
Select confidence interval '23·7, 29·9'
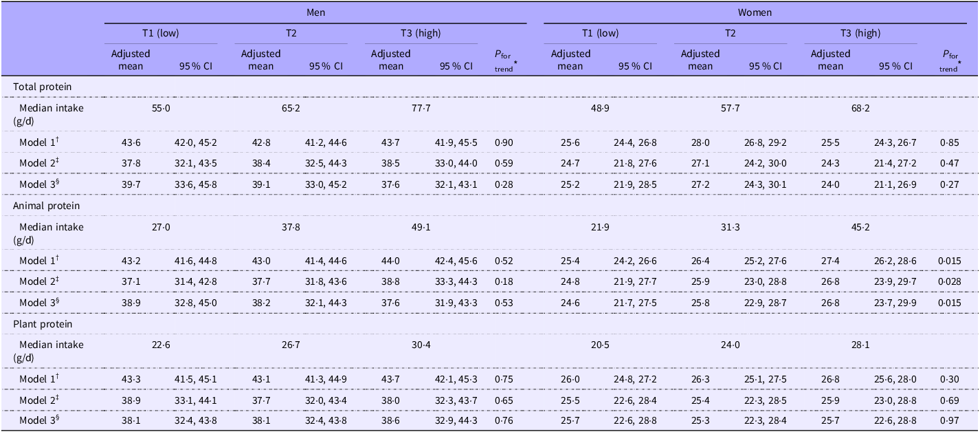[896, 302]
